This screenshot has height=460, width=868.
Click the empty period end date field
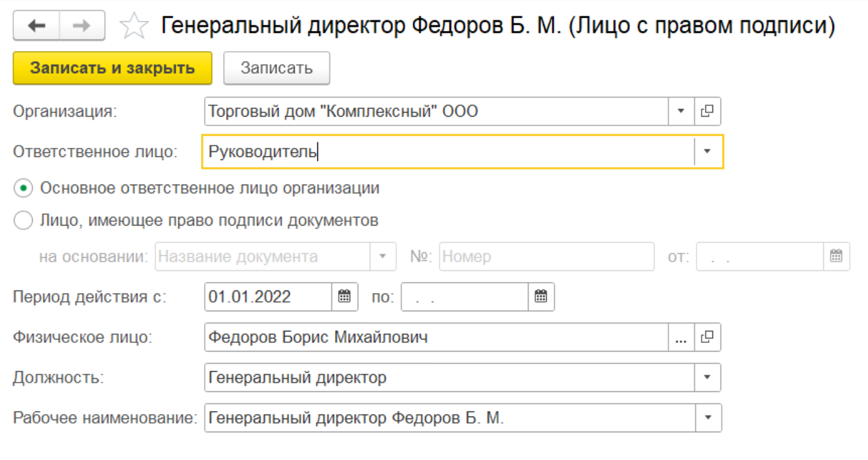pyautogui.click(x=464, y=297)
